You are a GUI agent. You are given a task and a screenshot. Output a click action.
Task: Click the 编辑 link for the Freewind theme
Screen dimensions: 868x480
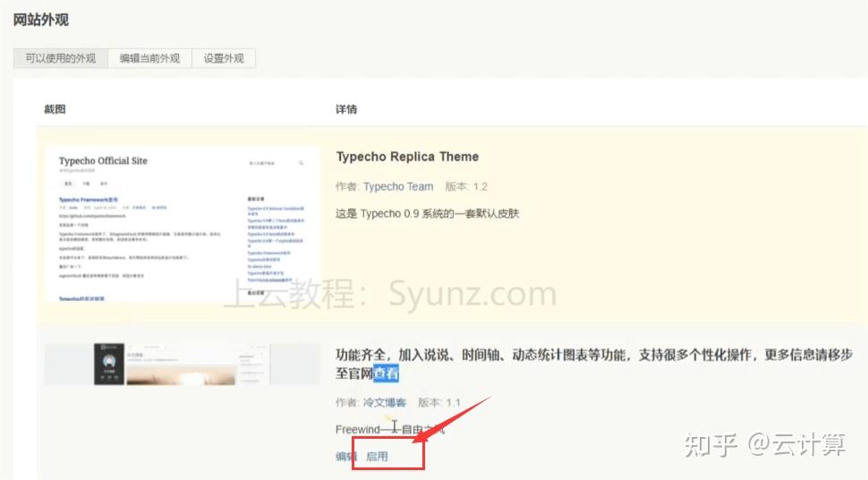point(346,456)
